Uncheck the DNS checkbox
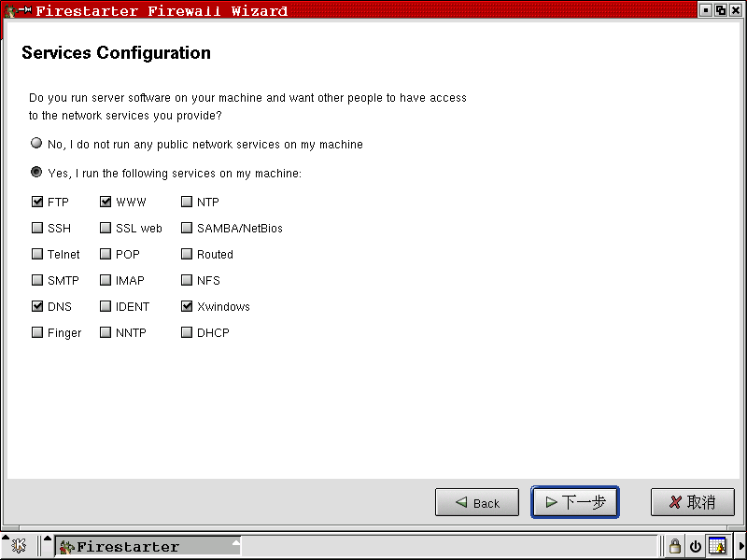This screenshot has width=747, height=560. point(37,306)
